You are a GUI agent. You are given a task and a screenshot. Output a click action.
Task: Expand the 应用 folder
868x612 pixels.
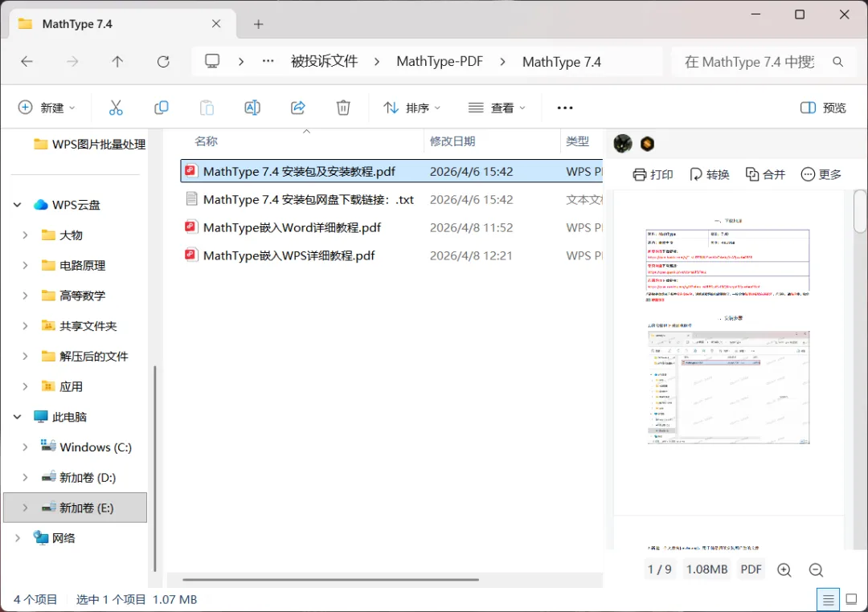click(25, 387)
